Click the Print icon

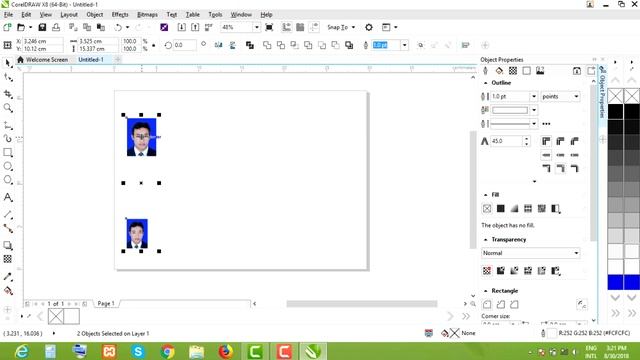[x=56, y=27]
